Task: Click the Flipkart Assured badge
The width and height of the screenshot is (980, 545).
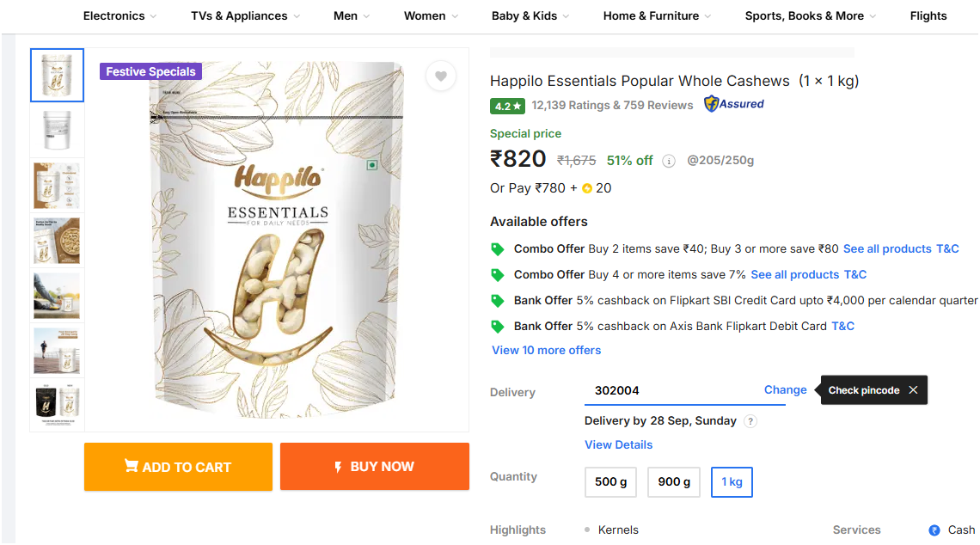Action: 733,104
